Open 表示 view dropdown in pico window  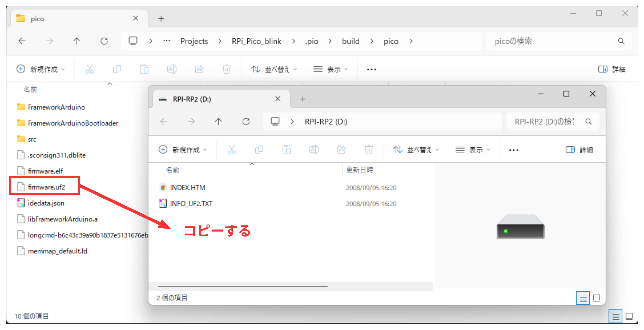pyautogui.click(x=330, y=69)
